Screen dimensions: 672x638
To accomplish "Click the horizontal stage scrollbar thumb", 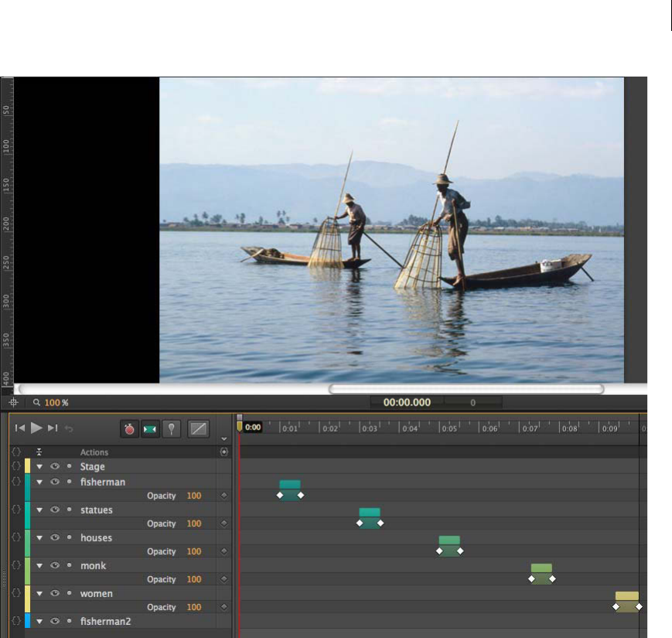I will pyautogui.click(x=466, y=389).
